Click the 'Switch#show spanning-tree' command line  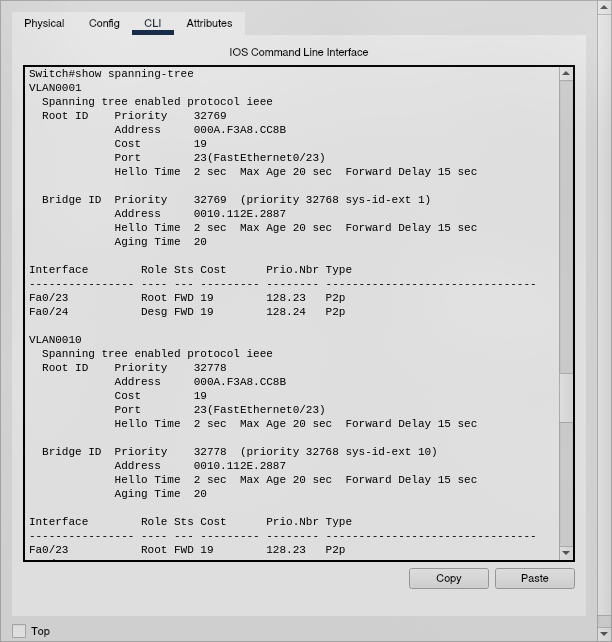pyautogui.click(x=111, y=74)
